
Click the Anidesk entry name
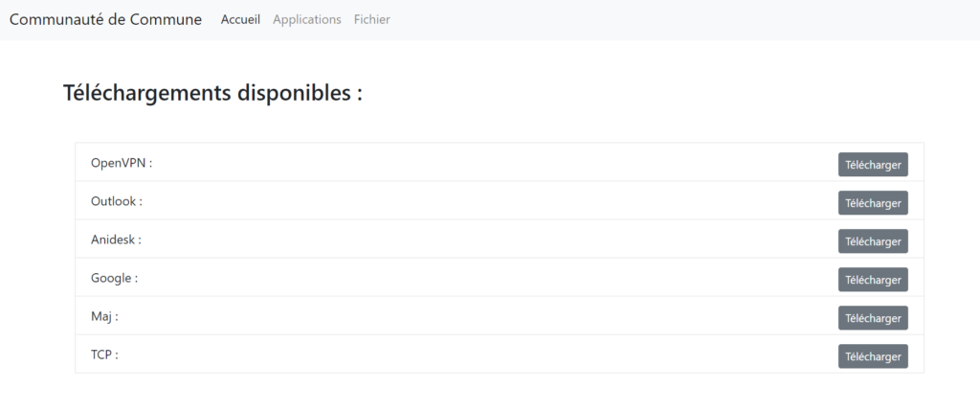115,240
